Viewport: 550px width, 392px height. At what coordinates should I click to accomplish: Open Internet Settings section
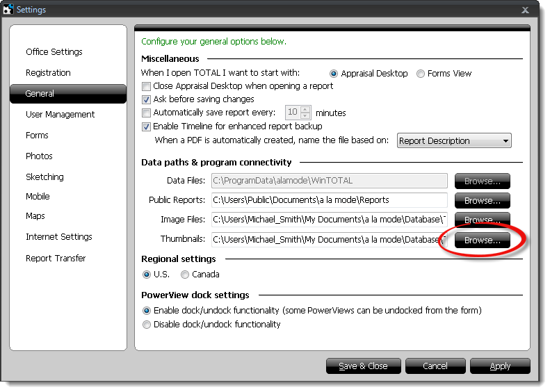(x=59, y=237)
